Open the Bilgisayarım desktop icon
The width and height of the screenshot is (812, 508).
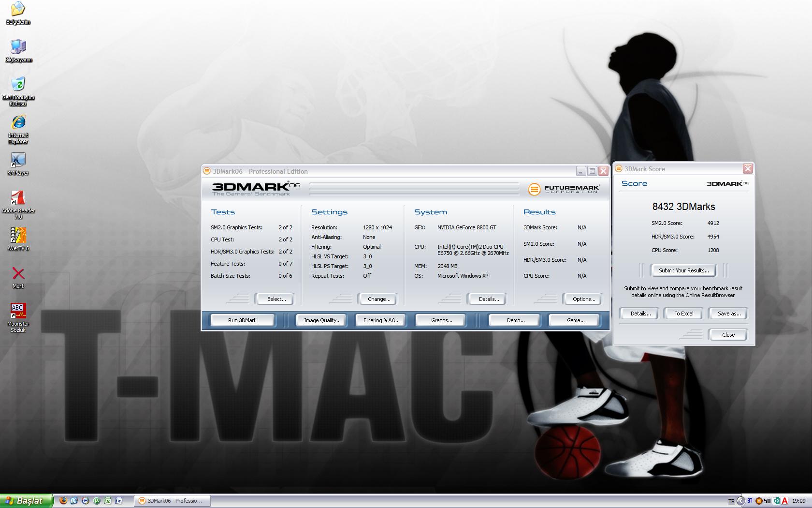pyautogui.click(x=18, y=51)
